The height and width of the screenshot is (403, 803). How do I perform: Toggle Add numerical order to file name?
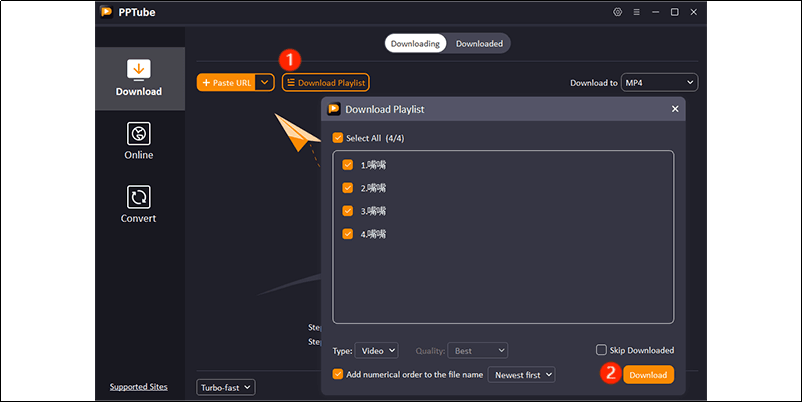337,374
